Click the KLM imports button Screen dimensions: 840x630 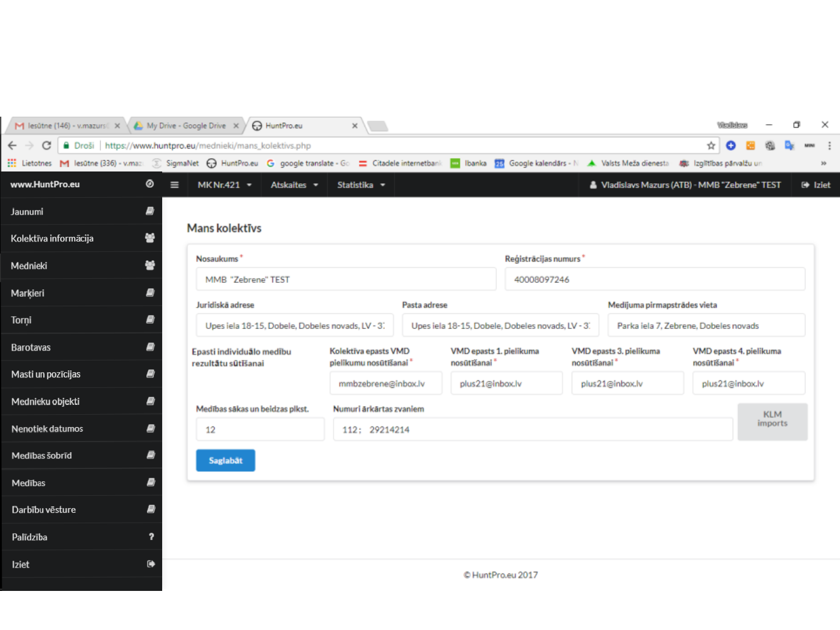click(x=772, y=421)
